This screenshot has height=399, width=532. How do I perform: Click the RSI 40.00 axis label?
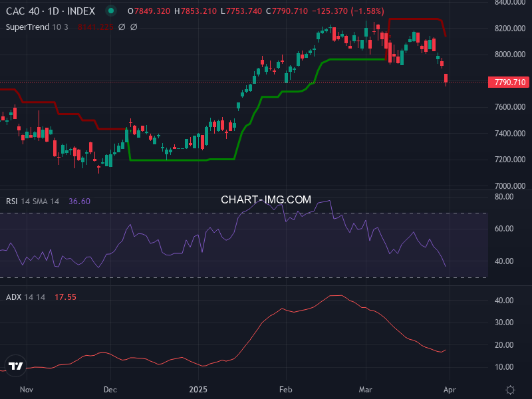pos(504,261)
